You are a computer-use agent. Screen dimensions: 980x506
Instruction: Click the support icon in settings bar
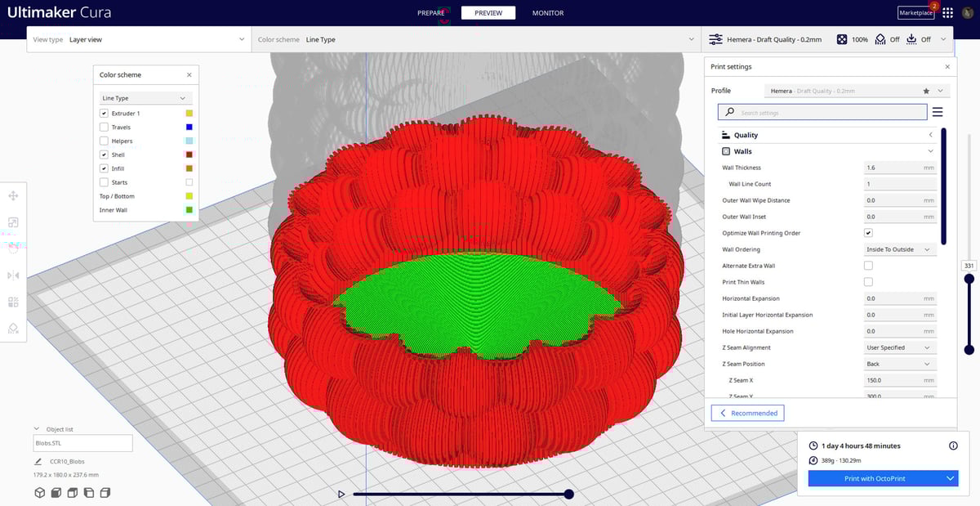[x=880, y=39]
